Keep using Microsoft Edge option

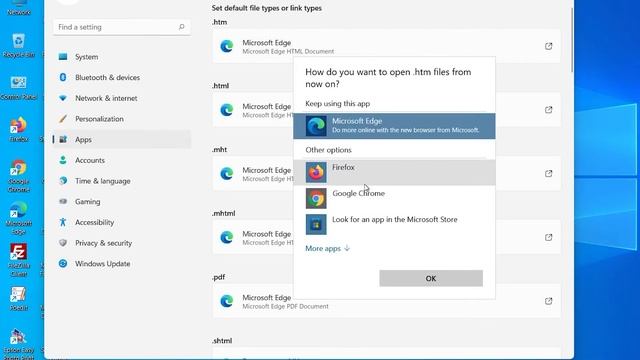(394, 126)
